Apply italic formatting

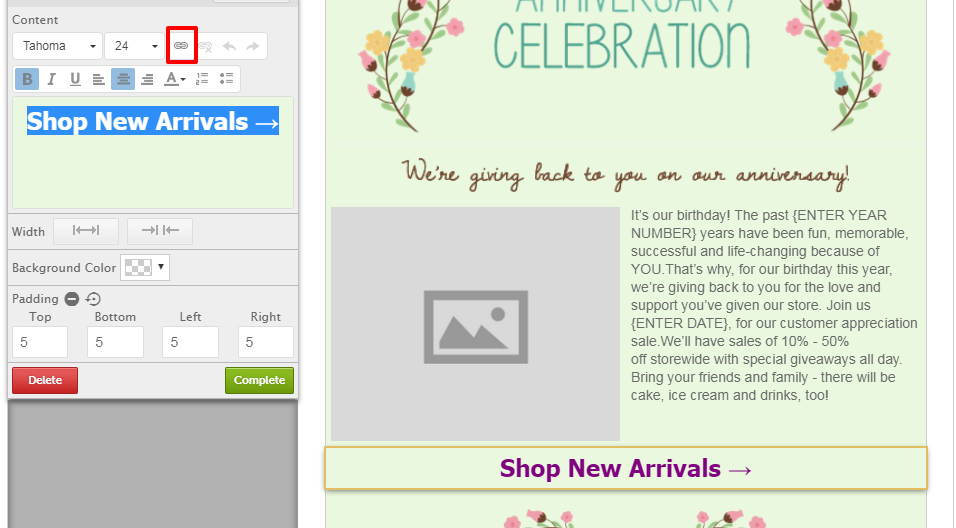(51, 79)
